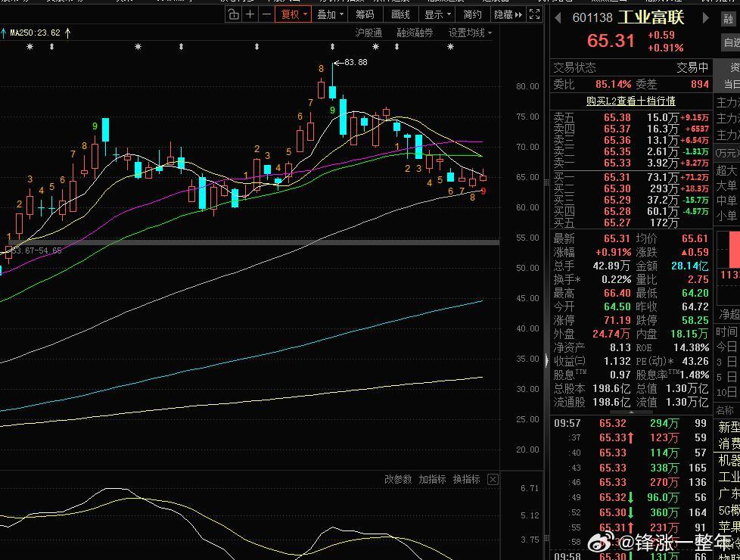Select the 今日 period row
The image size is (740, 560).
(x=727, y=347)
